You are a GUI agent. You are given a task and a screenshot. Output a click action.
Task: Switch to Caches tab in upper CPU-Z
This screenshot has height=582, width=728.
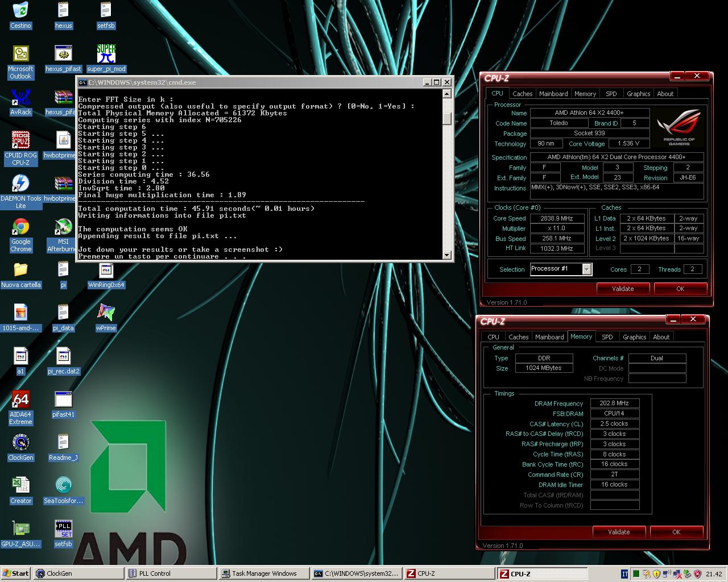pos(522,94)
